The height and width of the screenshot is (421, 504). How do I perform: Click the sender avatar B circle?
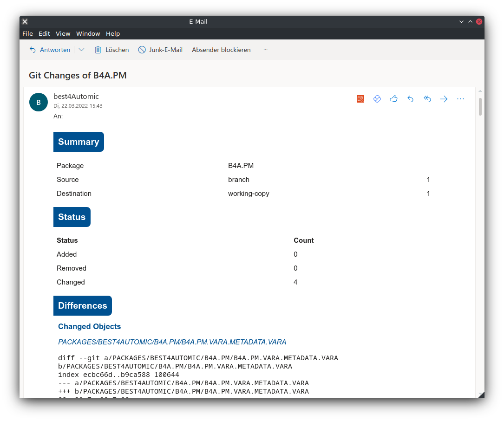point(39,102)
